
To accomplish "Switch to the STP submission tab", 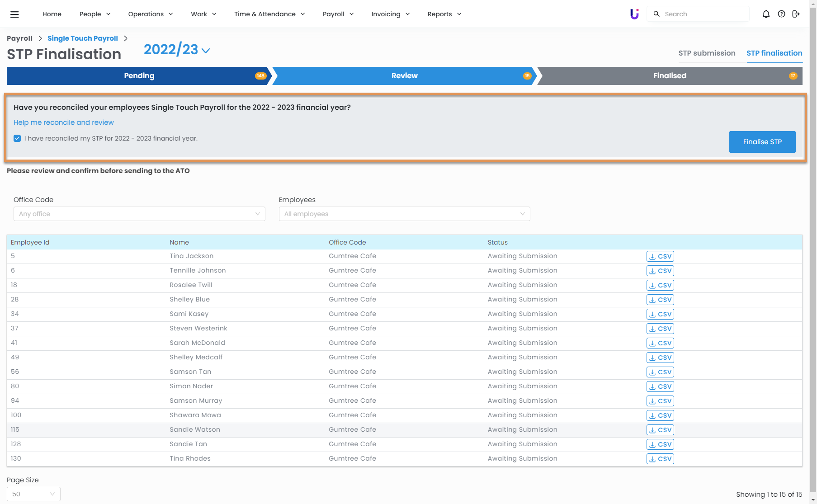I will 707,53.
